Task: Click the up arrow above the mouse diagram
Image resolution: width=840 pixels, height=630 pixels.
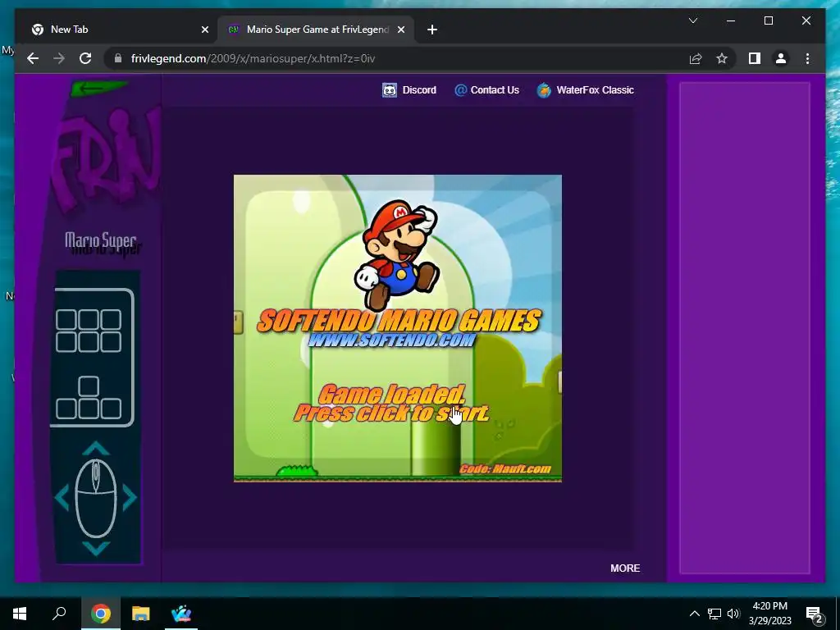Action: click(x=97, y=448)
